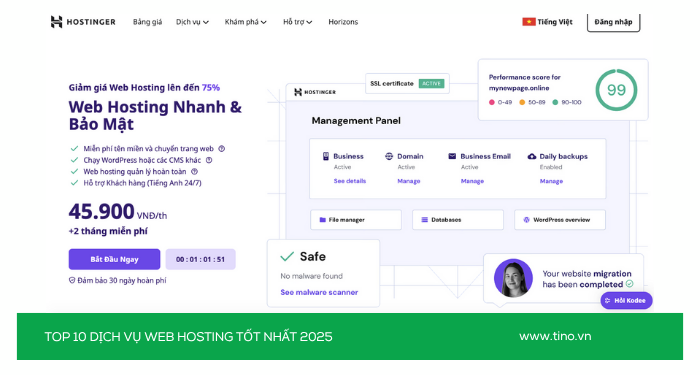The height and width of the screenshot is (375, 700).
Task: Click the No malware found text
Action: [x=312, y=276]
